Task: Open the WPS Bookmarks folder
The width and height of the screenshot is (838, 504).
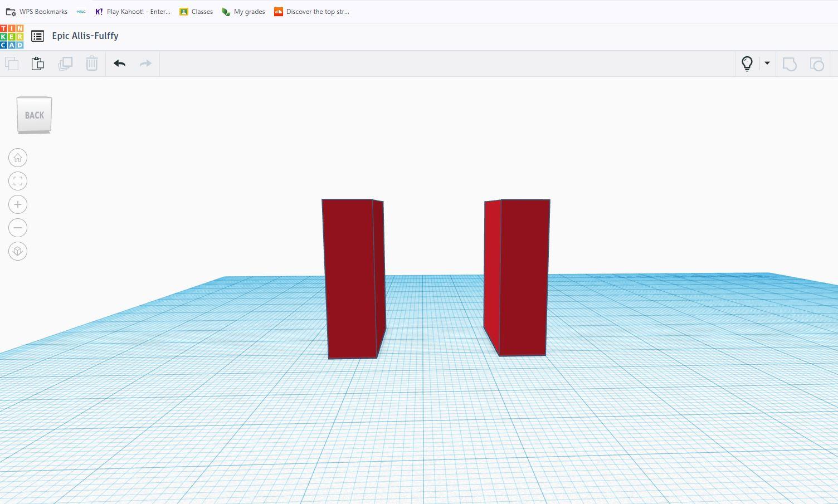Action: pyautogui.click(x=37, y=11)
